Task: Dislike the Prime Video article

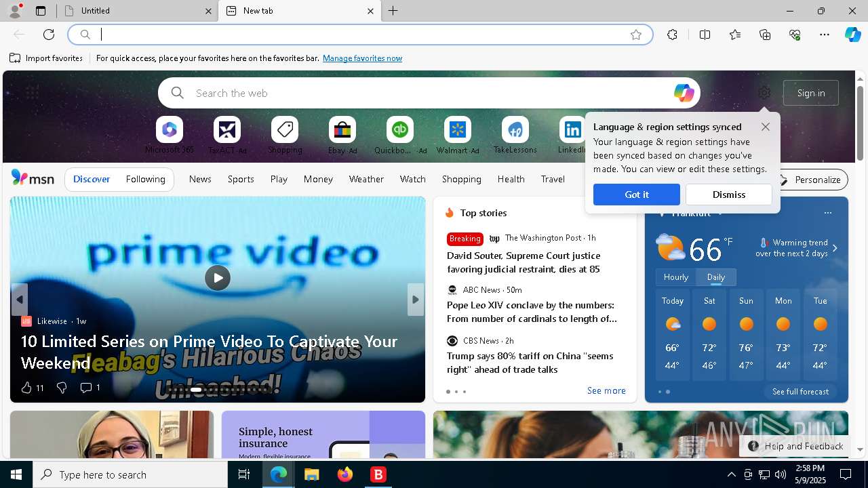Action: (x=62, y=388)
